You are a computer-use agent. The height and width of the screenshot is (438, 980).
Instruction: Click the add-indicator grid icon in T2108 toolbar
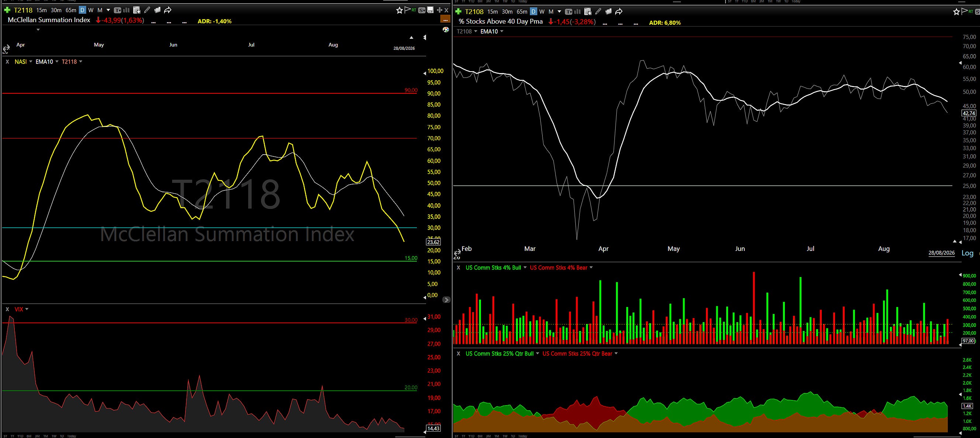tap(588, 12)
